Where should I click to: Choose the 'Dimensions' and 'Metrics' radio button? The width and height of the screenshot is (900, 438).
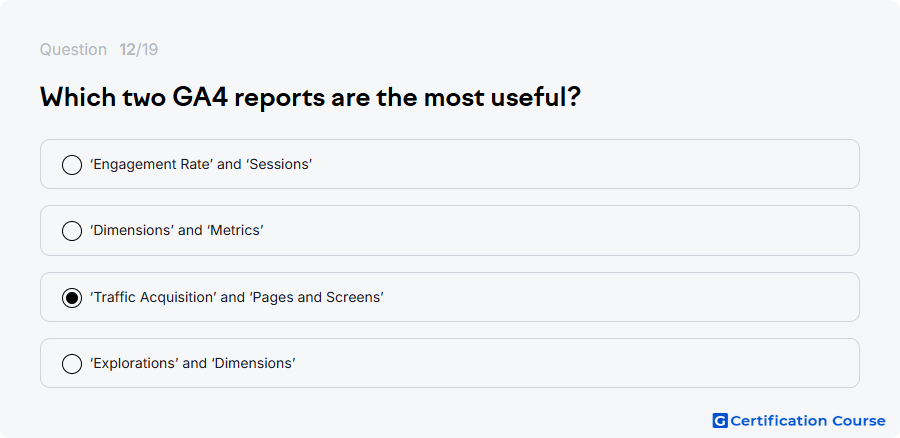point(72,231)
